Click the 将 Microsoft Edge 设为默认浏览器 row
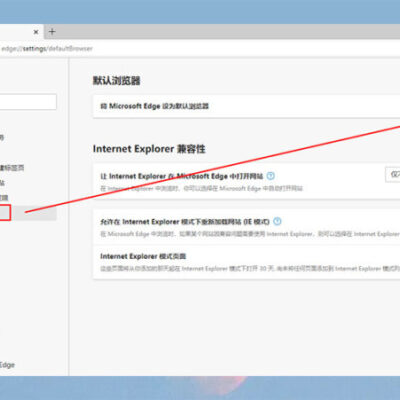Viewport: 400px width, 400px height. [x=246, y=106]
